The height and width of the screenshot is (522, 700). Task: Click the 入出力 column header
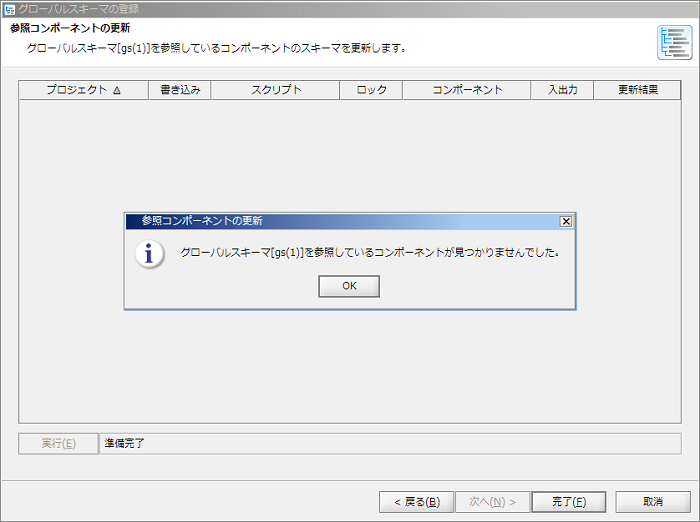pyautogui.click(x=562, y=90)
